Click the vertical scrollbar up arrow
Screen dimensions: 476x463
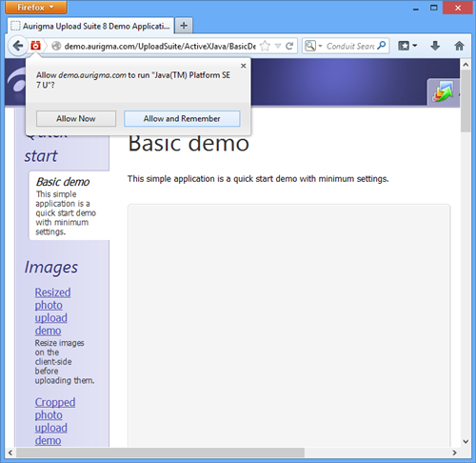[x=466, y=65]
